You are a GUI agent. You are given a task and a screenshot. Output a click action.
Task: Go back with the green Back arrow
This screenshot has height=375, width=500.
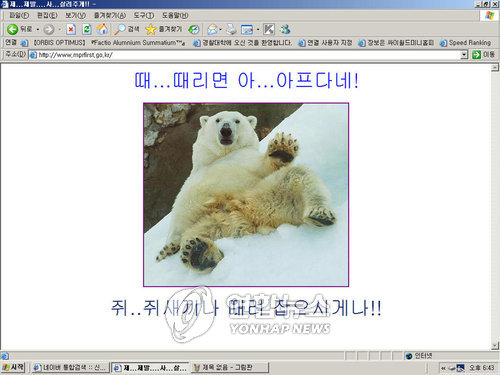coord(20,29)
